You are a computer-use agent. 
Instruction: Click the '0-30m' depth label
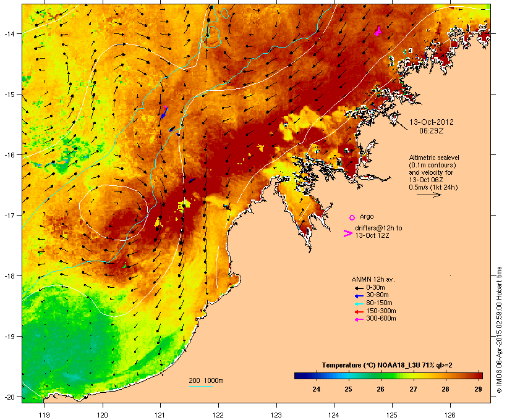click(375, 288)
